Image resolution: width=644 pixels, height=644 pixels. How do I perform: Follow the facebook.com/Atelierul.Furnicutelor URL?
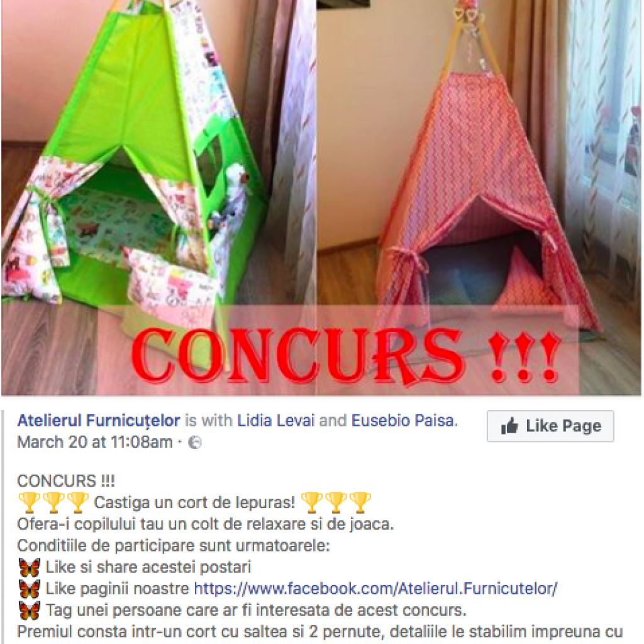[375, 589]
